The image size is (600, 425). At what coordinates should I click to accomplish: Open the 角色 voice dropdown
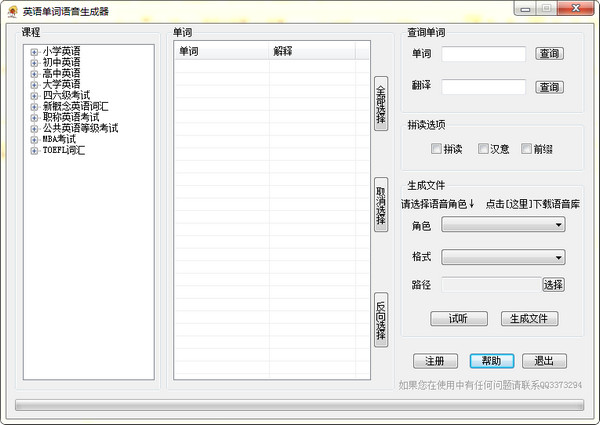[503, 226]
